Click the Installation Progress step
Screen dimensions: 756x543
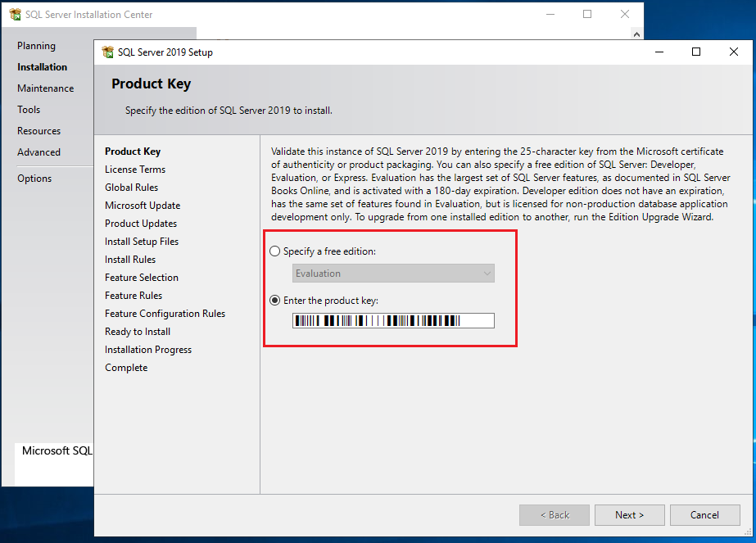148,350
